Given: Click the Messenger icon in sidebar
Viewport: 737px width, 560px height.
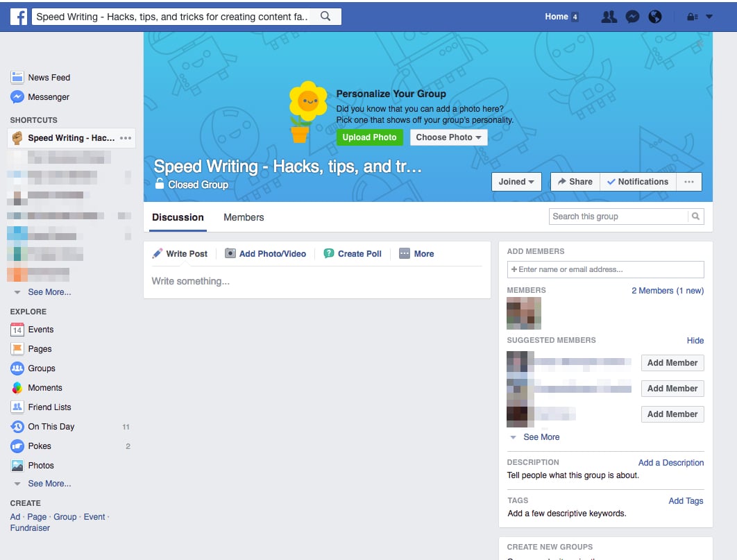Looking at the screenshot, I should [17, 96].
